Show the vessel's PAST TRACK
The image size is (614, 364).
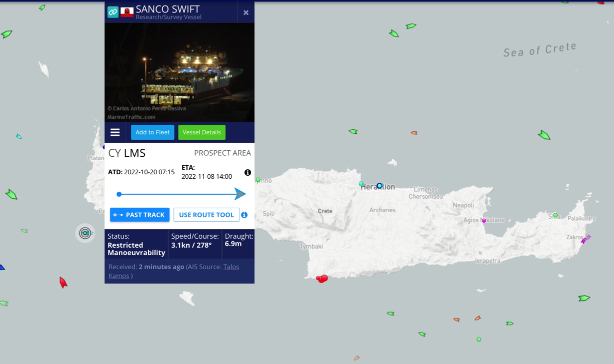coord(140,215)
